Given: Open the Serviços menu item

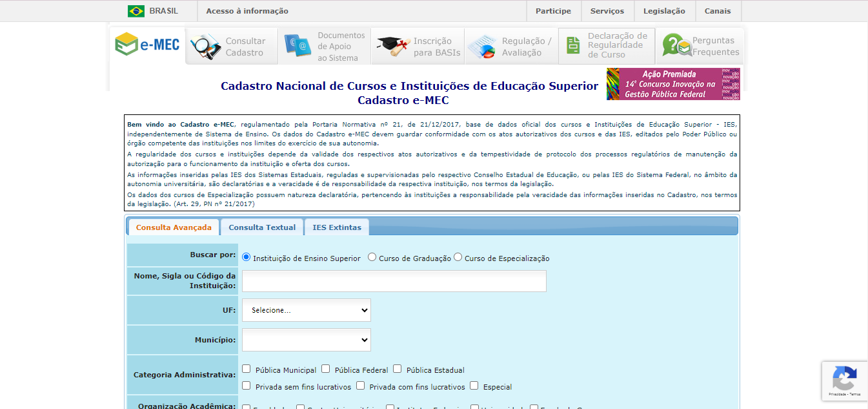Looking at the screenshot, I should [x=607, y=11].
